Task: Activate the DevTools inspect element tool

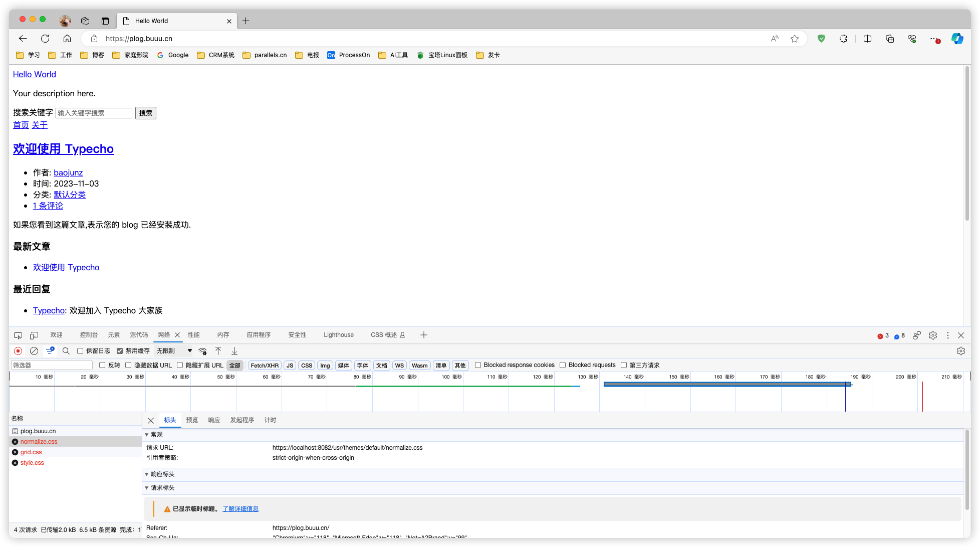Action: [18, 335]
